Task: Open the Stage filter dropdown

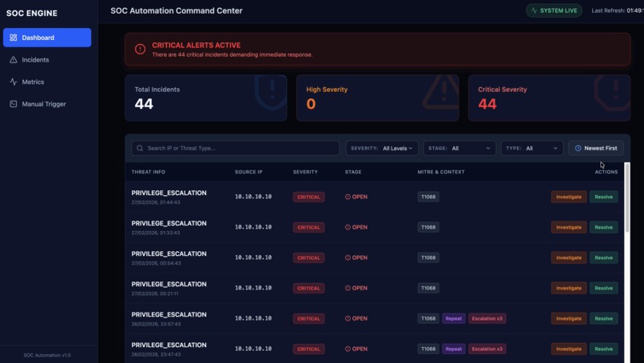Action: pos(459,148)
